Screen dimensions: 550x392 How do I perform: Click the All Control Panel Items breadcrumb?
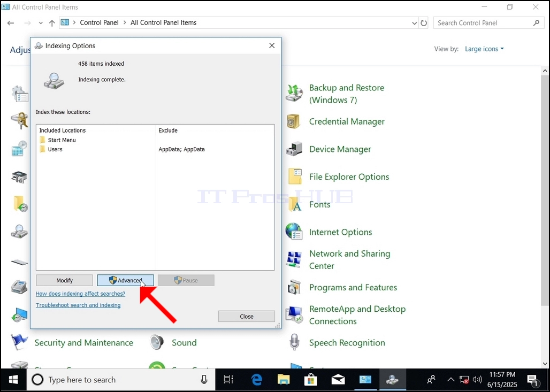[164, 22]
